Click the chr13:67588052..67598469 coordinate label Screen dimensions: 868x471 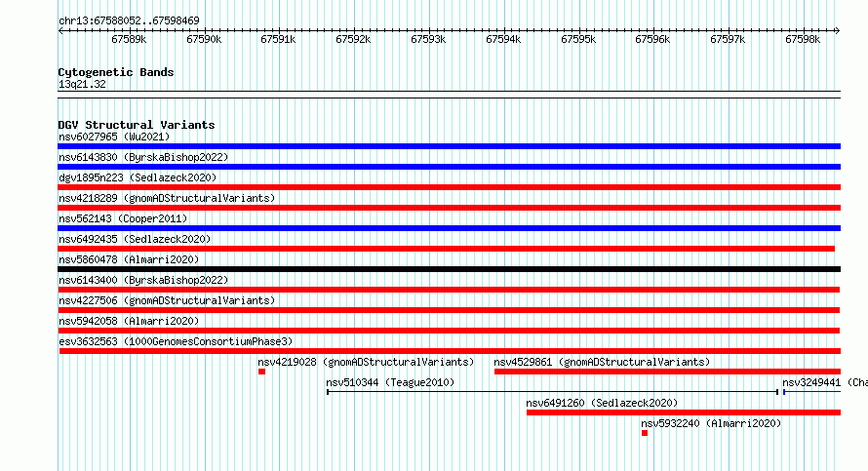[129, 20]
